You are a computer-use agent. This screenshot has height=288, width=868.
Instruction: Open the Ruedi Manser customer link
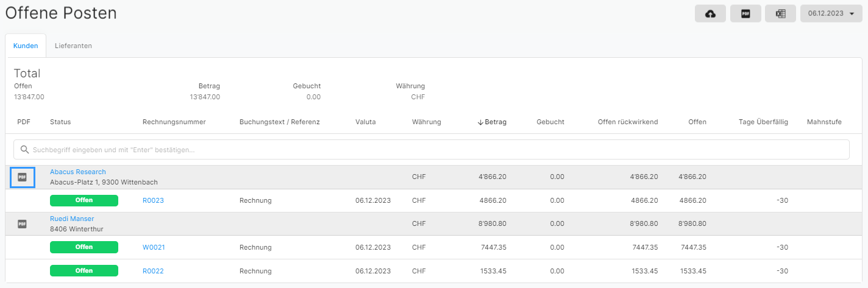coord(72,219)
